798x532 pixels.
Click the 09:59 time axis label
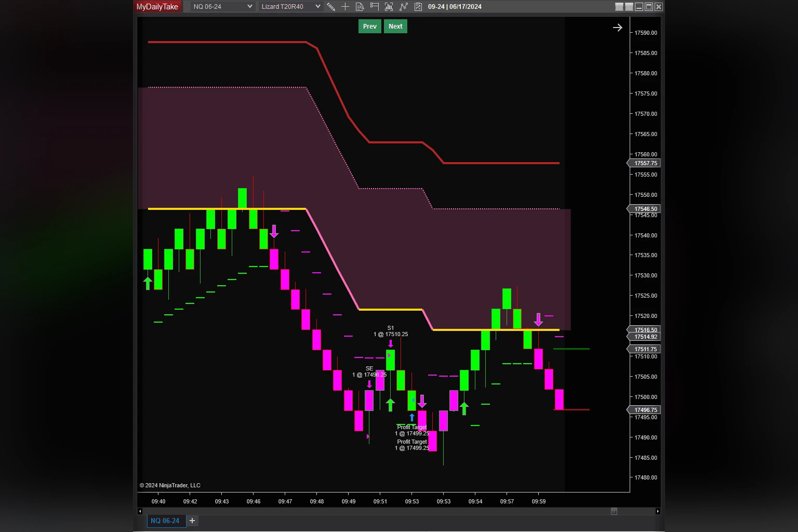tap(539, 501)
